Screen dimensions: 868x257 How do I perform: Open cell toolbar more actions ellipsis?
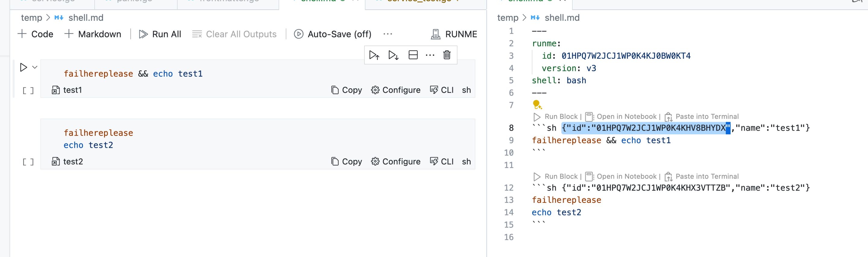pyautogui.click(x=430, y=55)
